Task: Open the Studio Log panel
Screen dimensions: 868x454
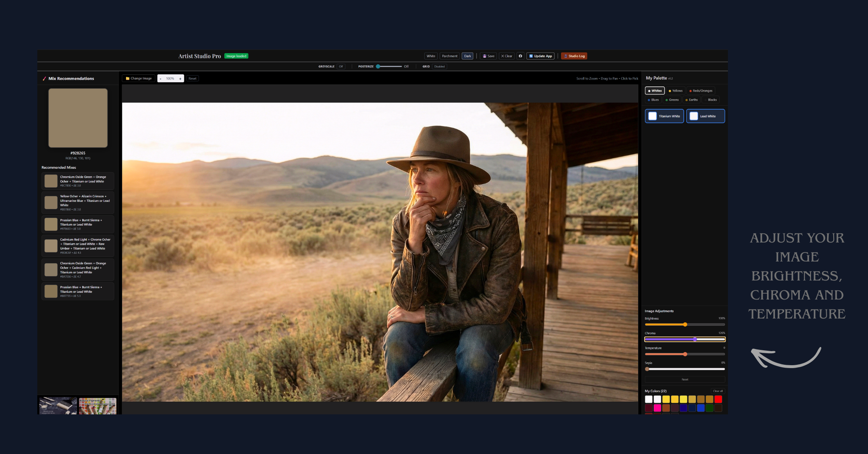Action: [x=574, y=56]
